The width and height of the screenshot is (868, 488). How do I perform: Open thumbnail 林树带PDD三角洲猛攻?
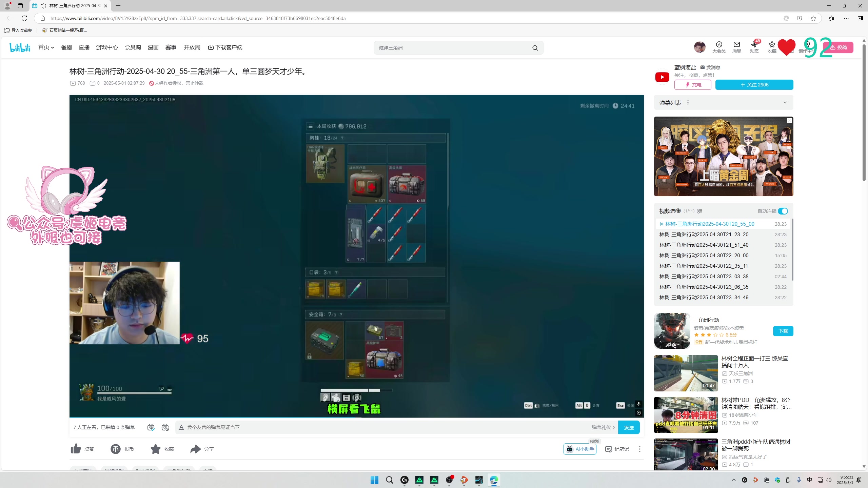tap(686, 415)
